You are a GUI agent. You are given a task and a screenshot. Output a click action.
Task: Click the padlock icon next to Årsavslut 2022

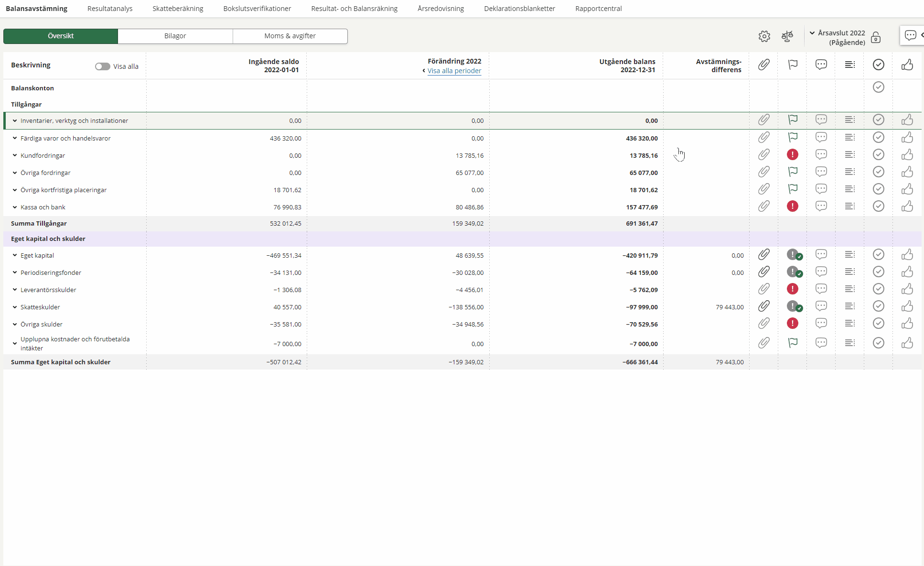875,38
